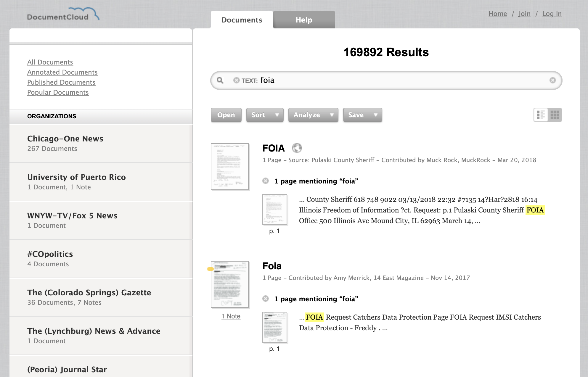Click yellow note marker on Foia thumbnail
This screenshot has width=588, height=377.
coord(211,269)
